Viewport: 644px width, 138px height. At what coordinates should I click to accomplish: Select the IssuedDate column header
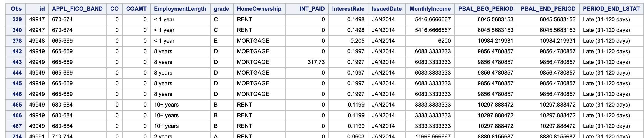pyautogui.click(x=386, y=9)
